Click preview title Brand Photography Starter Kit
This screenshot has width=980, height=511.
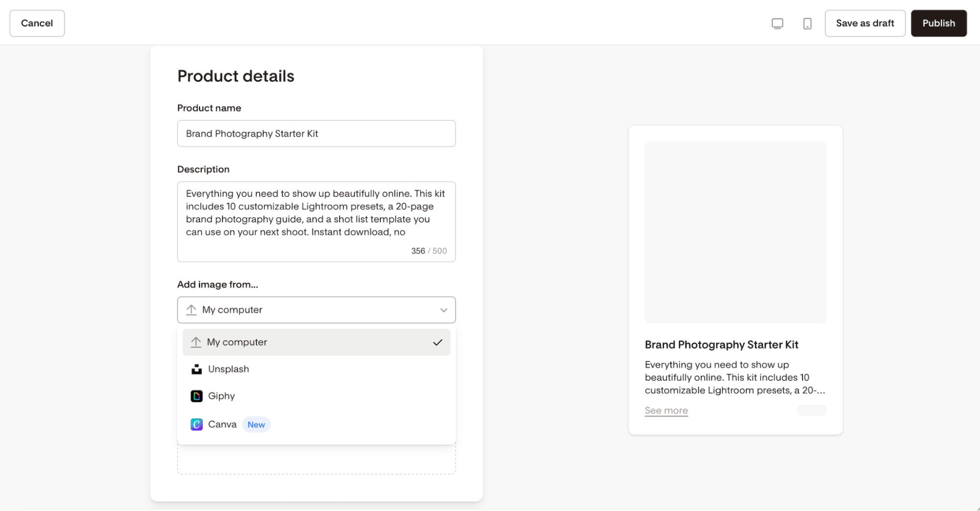(x=722, y=345)
